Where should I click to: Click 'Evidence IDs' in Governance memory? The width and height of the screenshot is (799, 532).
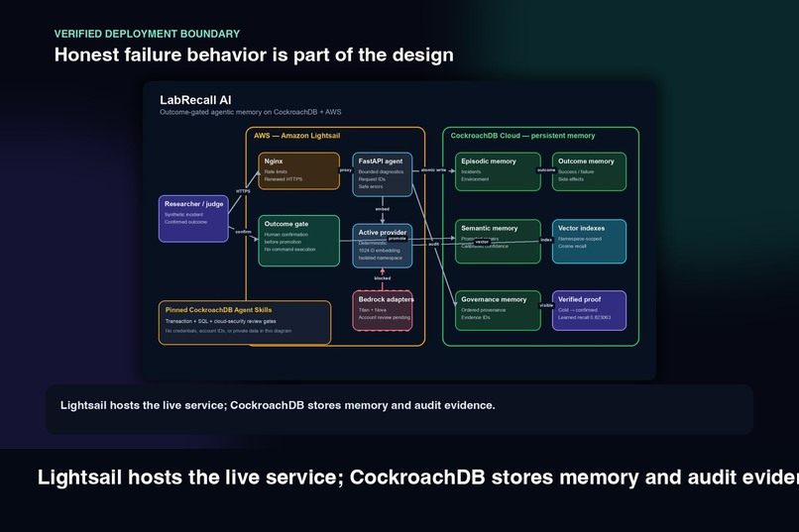(x=475, y=317)
